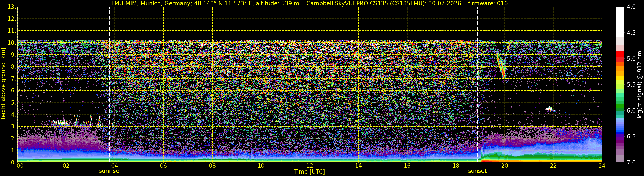Viewport: 644px width, 176px height.
Task: Click the '9.' height axis tick label
Action: (x=13, y=55)
